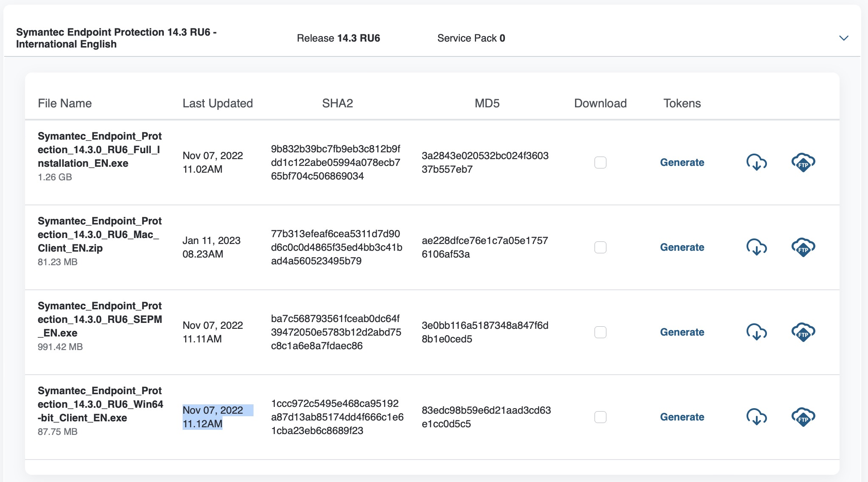Image resolution: width=868 pixels, height=482 pixels.
Task: Click FTP download icon for SEPM_EN.exe
Action: (x=803, y=332)
